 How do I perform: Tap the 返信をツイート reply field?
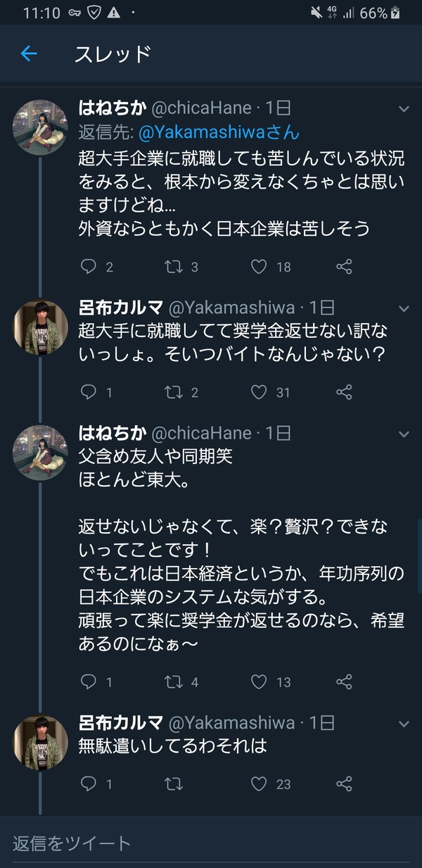pyautogui.click(x=211, y=843)
